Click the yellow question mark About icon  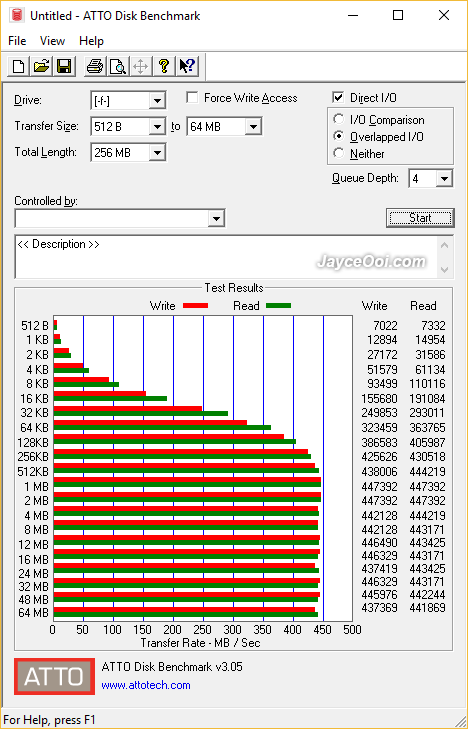[x=164, y=66]
